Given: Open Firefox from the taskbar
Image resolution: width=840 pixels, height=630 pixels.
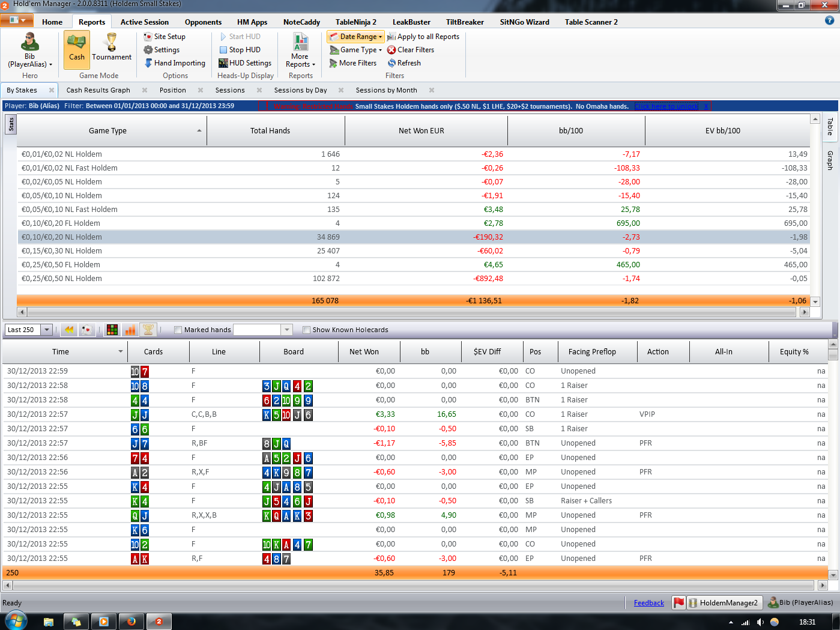Looking at the screenshot, I should (x=131, y=622).
